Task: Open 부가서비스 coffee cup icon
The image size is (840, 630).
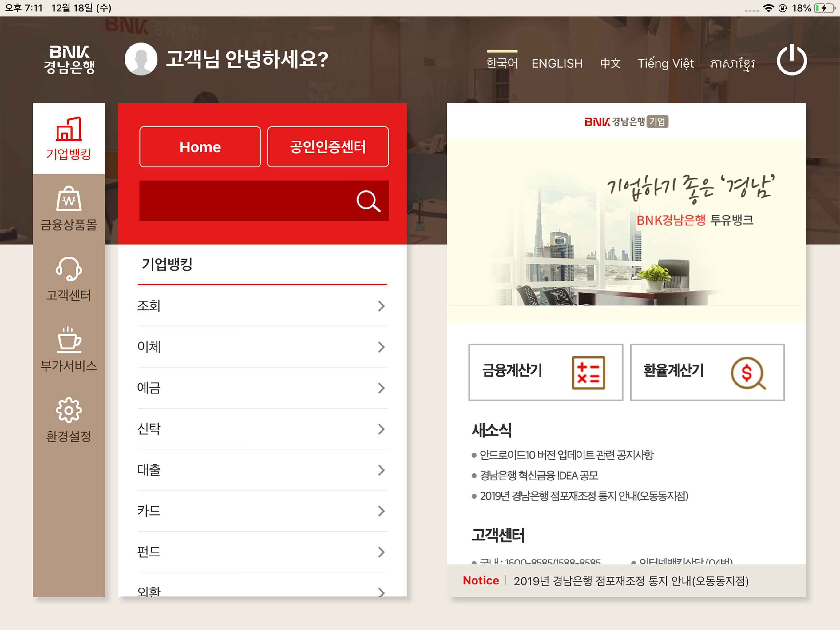Action: pyautogui.click(x=69, y=339)
